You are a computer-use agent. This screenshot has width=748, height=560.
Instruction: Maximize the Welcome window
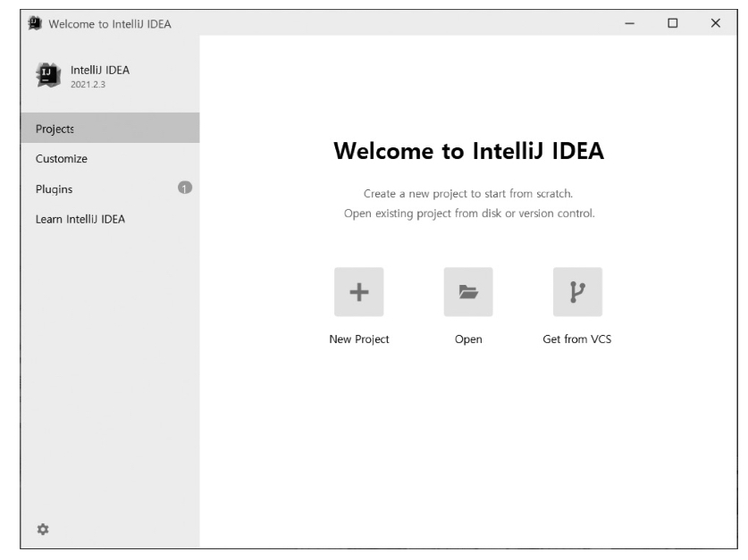pyautogui.click(x=673, y=23)
